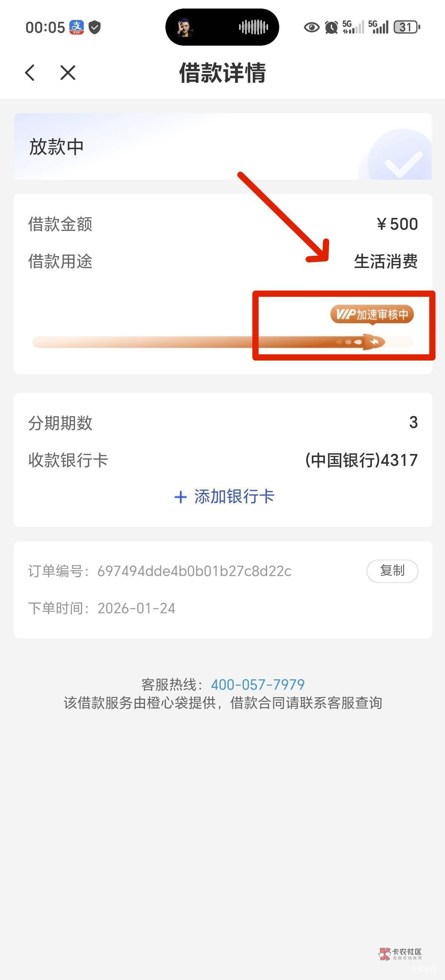Viewport: 445px width, 980px height.
Task: Select the 放款中 status banner
Action: pos(223,147)
